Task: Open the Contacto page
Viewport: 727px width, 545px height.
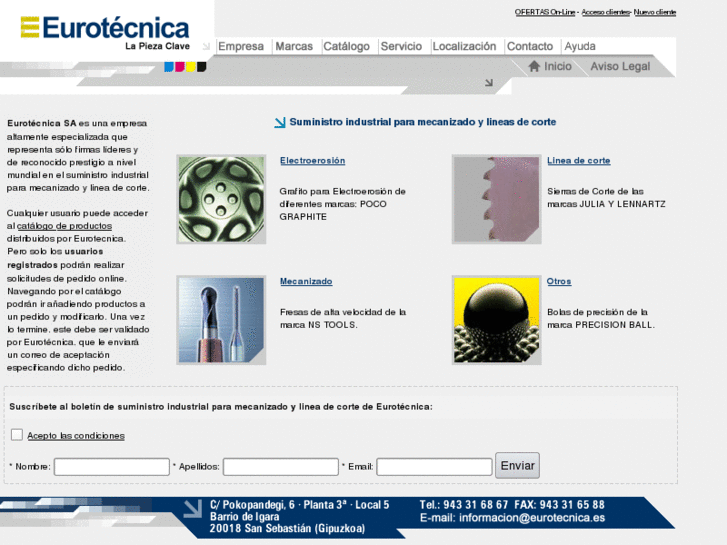Action: (530, 46)
